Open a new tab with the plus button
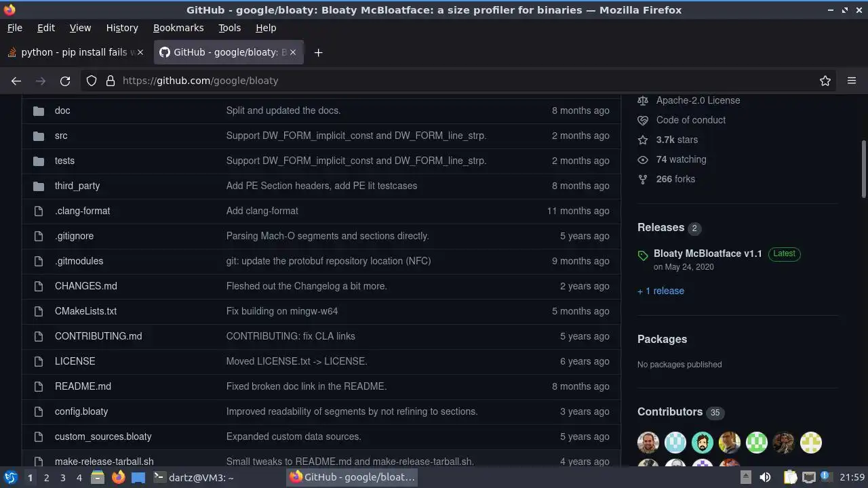This screenshot has height=488, width=868. (x=318, y=52)
